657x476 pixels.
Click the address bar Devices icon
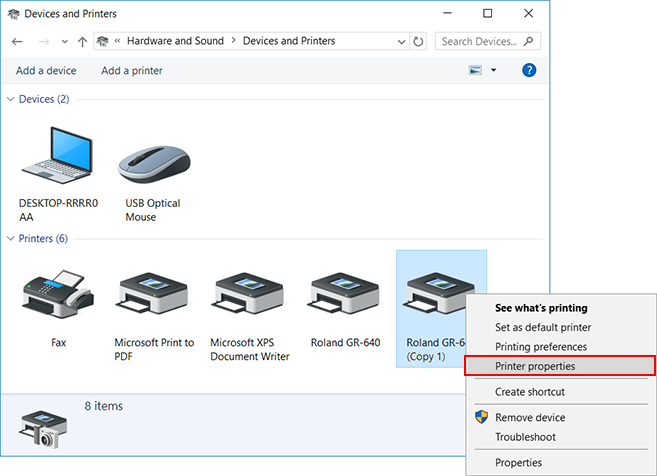click(103, 41)
